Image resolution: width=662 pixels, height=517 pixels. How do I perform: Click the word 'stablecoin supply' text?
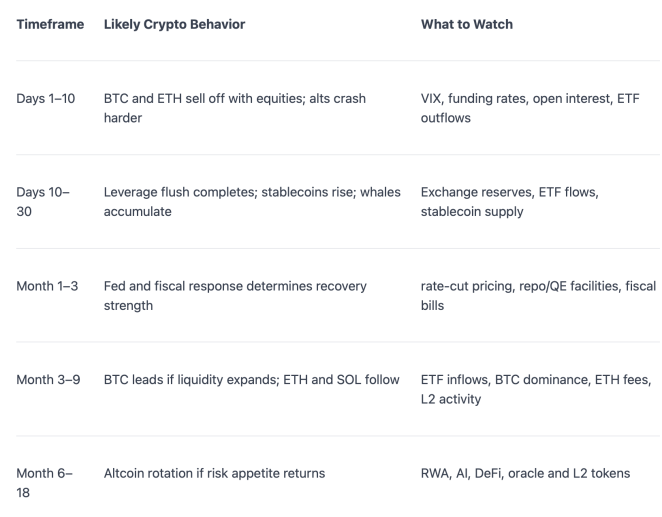(x=472, y=211)
